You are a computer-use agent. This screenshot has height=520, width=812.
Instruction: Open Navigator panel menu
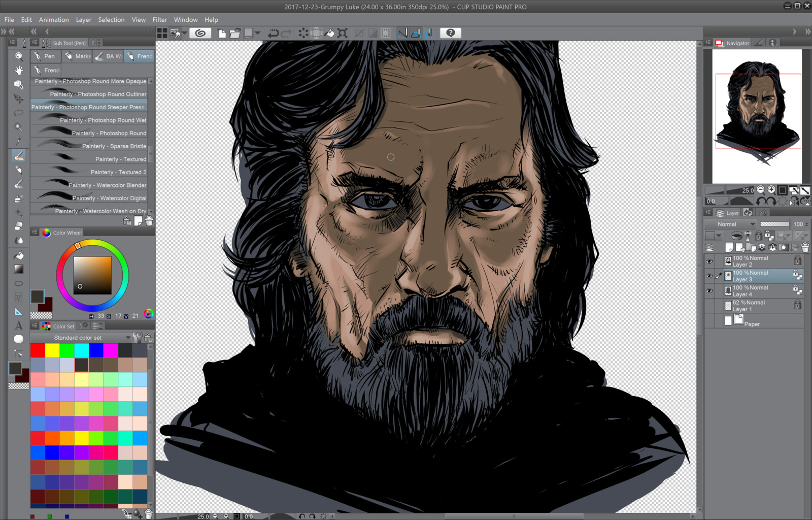pos(708,43)
